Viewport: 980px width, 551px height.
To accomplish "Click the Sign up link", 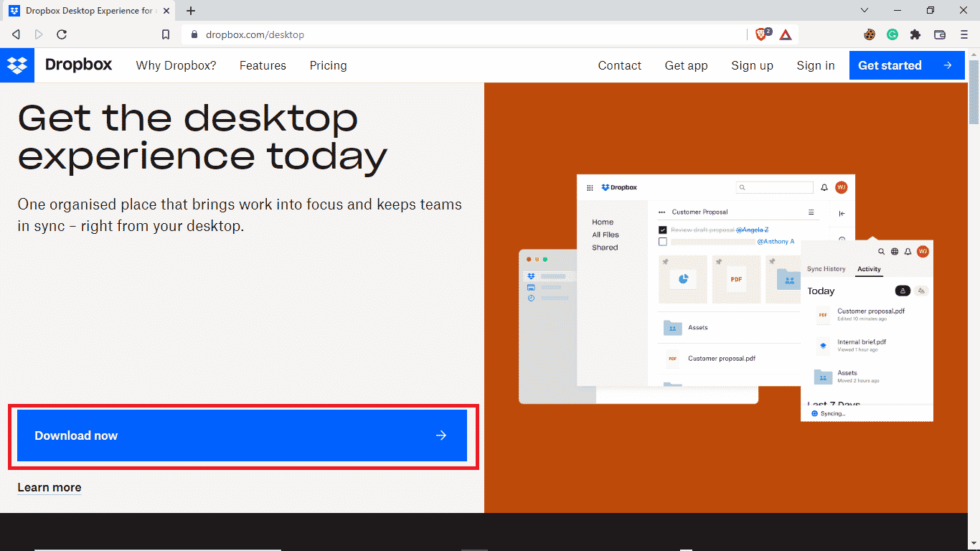I will [x=753, y=65].
